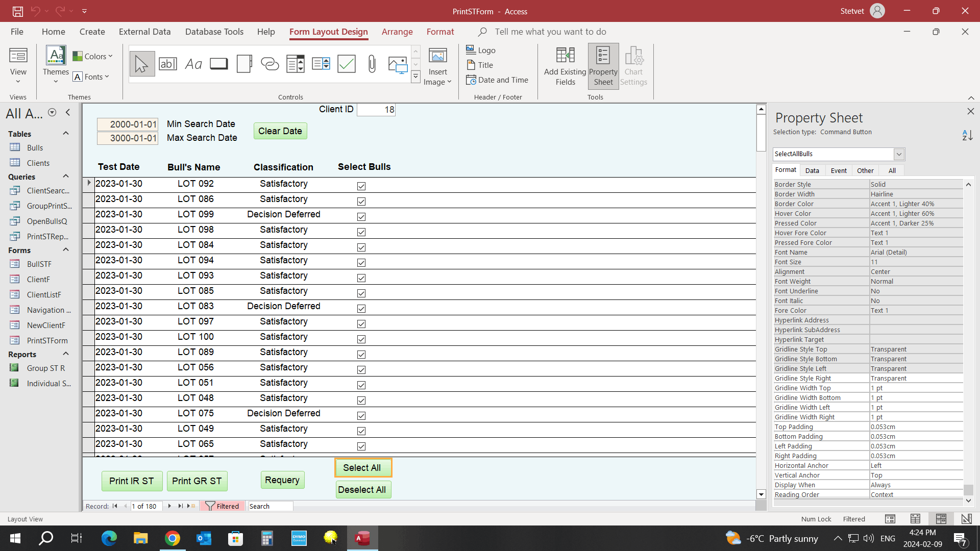Collapse the Tables group in navigation

tap(66, 133)
